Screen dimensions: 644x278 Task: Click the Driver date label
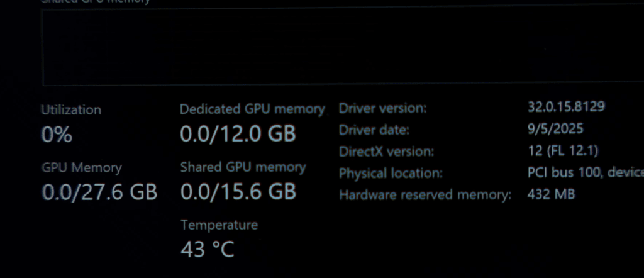374,130
